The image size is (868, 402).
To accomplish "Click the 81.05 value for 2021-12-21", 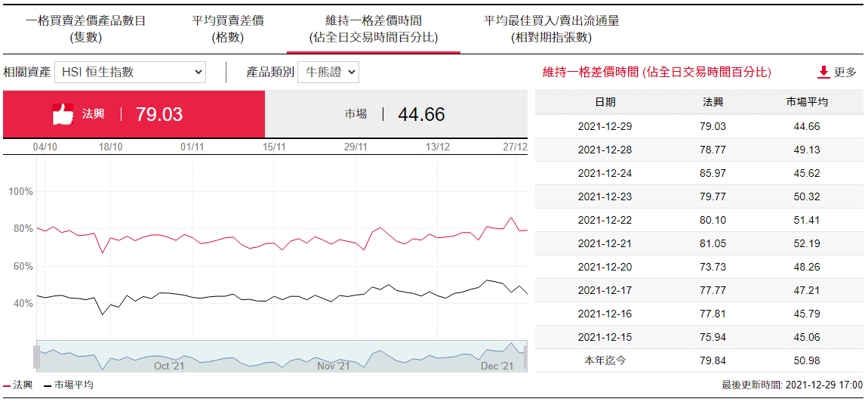I will (x=713, y=243).
